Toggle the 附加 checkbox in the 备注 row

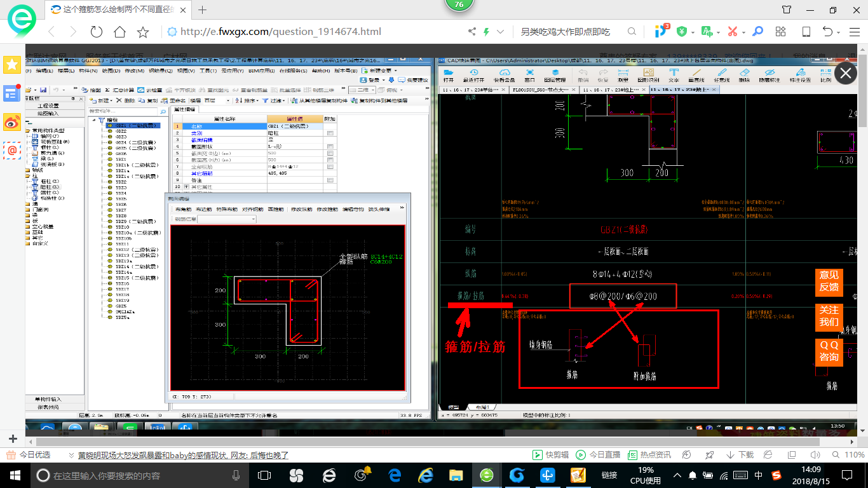click(x=330, y=180)
